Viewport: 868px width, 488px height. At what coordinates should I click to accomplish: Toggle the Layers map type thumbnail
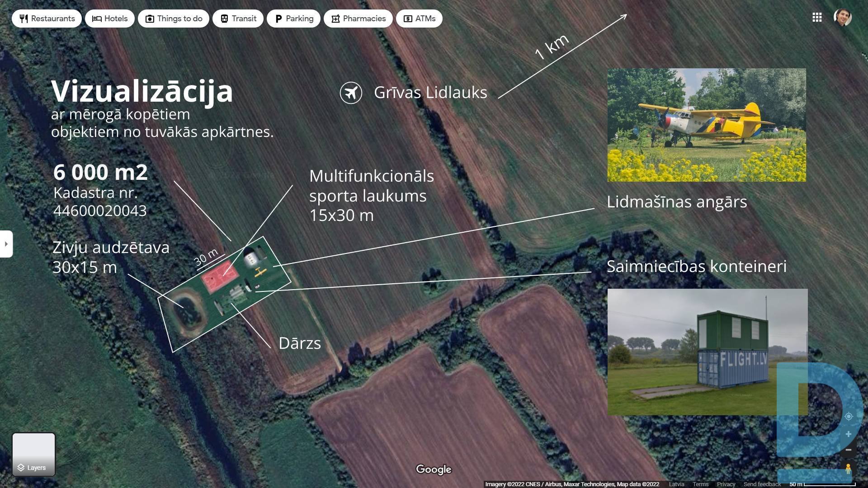[x=34, y=454]
